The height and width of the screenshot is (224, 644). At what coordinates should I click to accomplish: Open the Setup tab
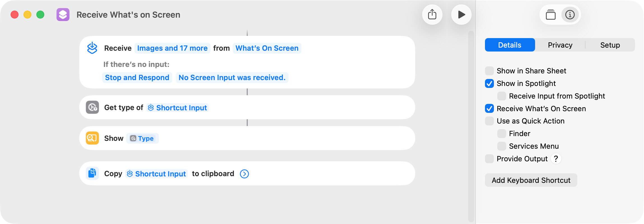pyautogui.click(x=610, y=45)
